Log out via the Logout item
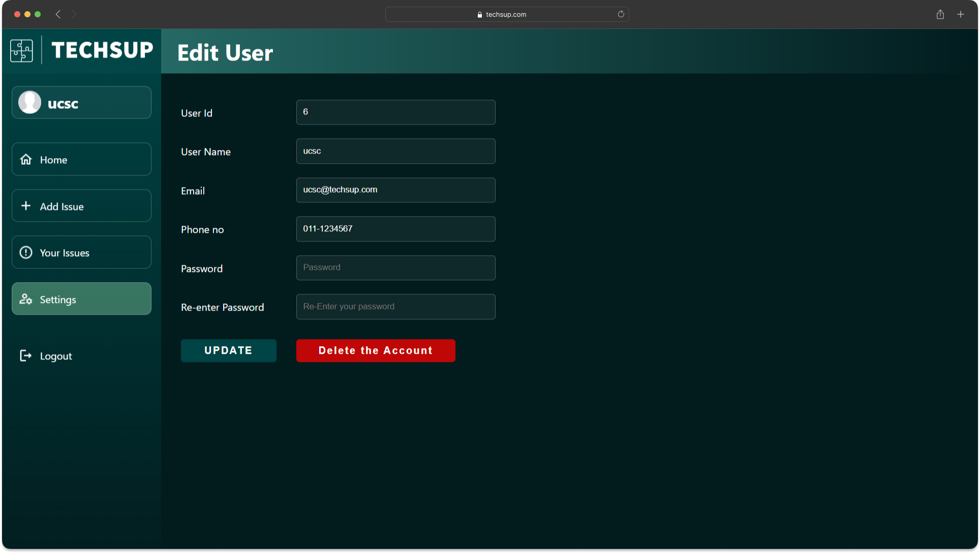 pyautogui.click(x=46, y=356)
